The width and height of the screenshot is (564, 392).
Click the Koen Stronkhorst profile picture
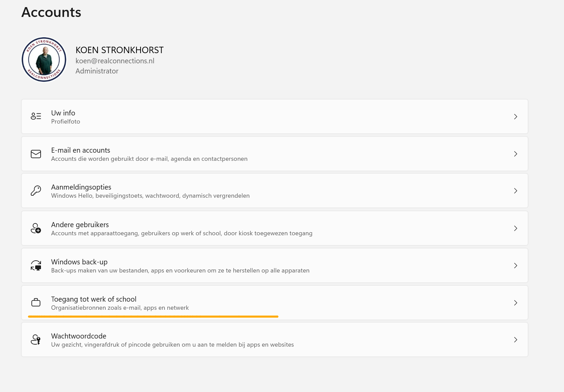44,60
